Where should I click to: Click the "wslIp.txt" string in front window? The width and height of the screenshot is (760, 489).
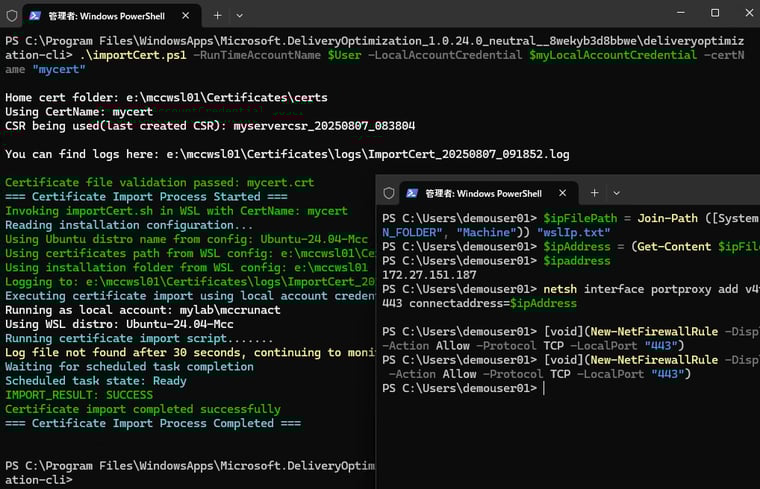pyautogui.click(x=573, y=232)
